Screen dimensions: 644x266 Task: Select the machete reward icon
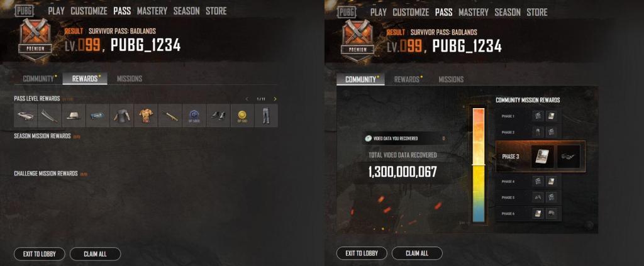49,115
